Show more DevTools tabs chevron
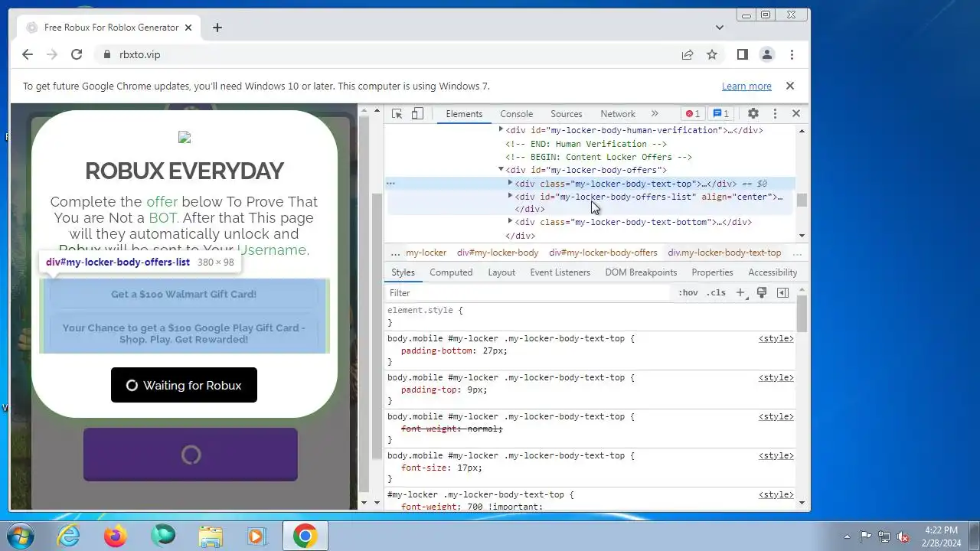Screen dimensions: 980x551 [x=655, y=113]
